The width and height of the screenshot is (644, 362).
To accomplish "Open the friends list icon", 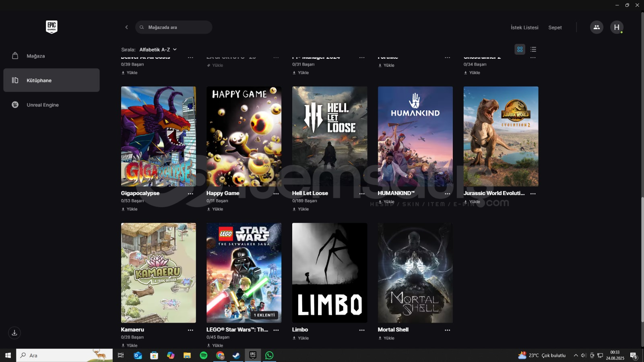I will coord(597,27).
